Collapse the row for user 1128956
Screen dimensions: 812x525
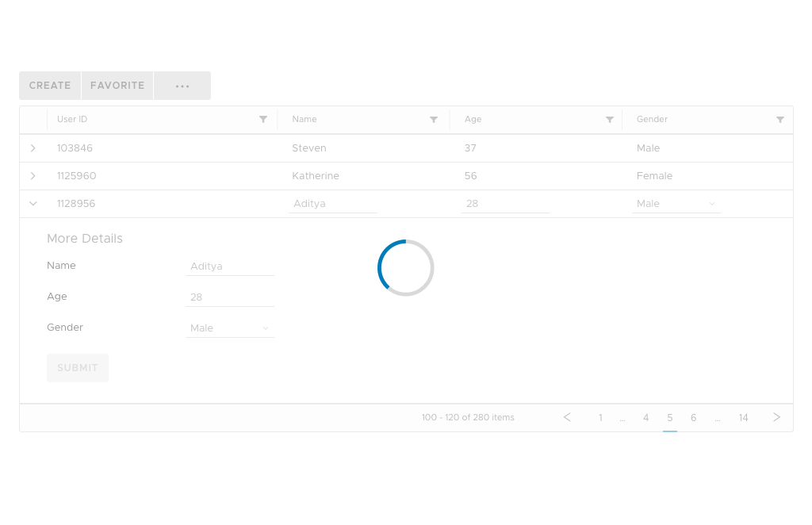[x=33, y=204]
